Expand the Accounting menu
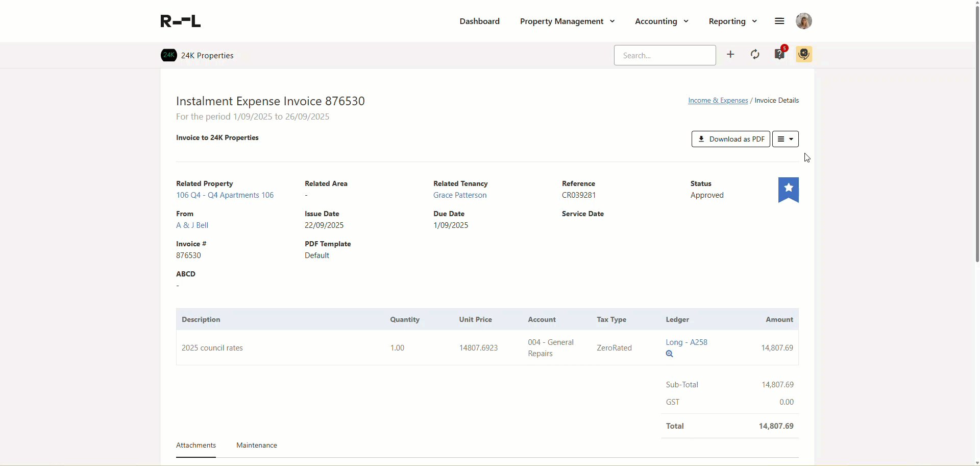Image resolution: width=980 pixels, height=466 pixels. 661,21
